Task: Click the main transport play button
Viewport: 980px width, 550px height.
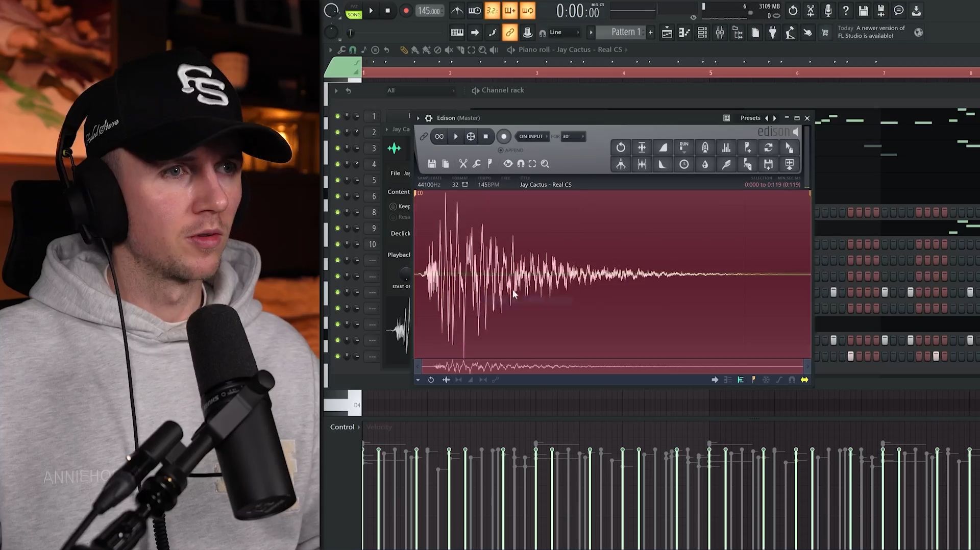Action: [371, 11]
